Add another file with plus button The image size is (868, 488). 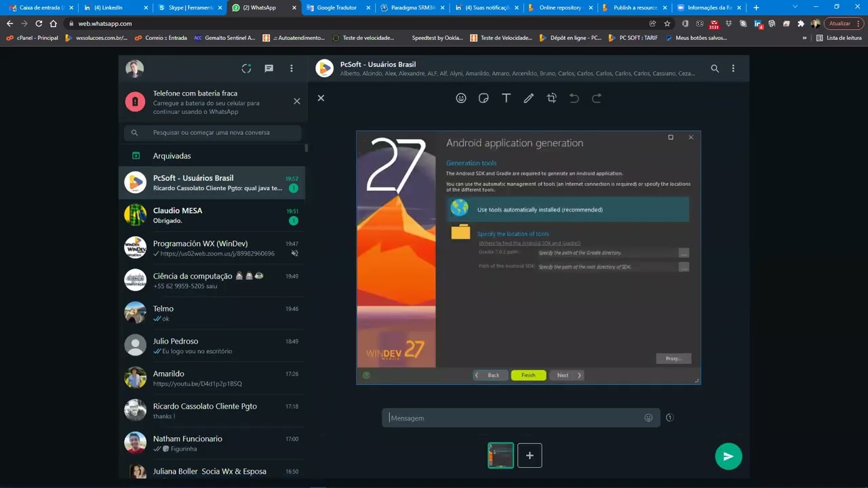tap(530, 455)
